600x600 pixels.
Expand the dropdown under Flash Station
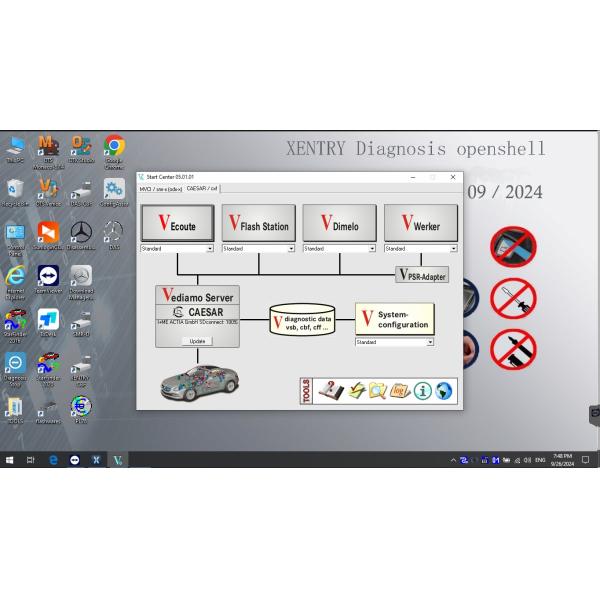(x=291, y=248)
